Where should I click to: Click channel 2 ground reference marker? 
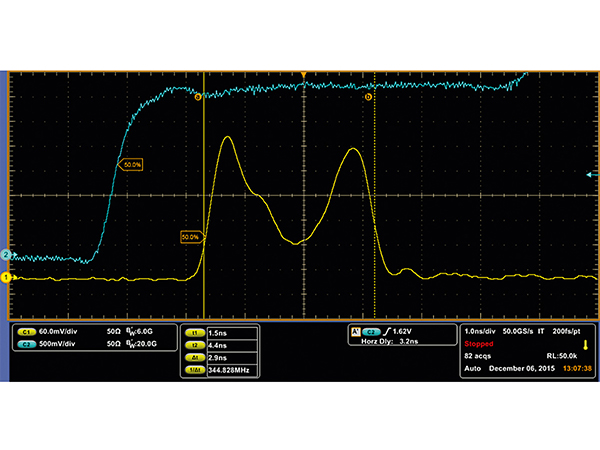pos(5,256)
